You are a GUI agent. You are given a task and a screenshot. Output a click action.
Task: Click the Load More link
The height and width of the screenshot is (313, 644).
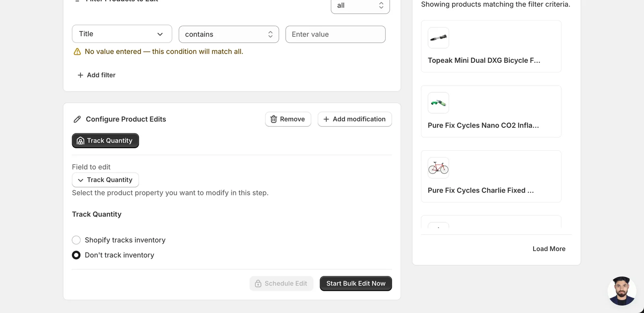point(549,249)
